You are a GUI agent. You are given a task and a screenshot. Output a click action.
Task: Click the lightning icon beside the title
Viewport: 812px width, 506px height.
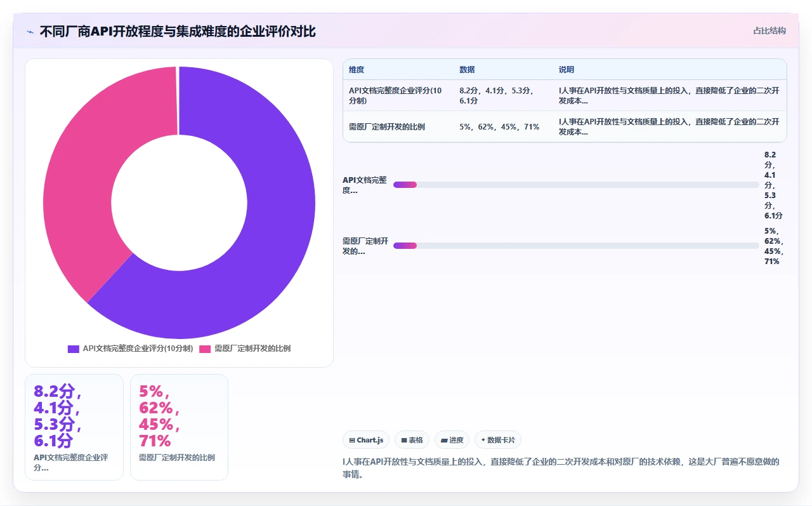pyautogui.click(x=30, y=31)
